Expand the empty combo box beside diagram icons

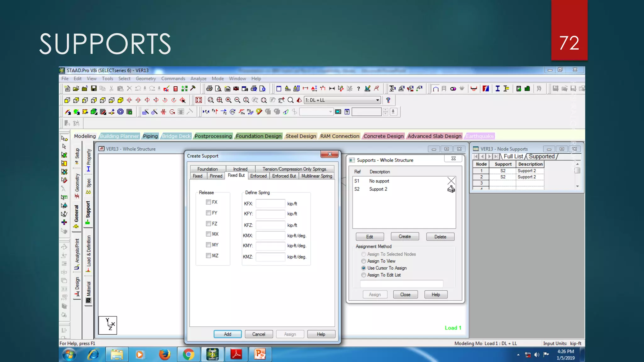tap(330, 112)
